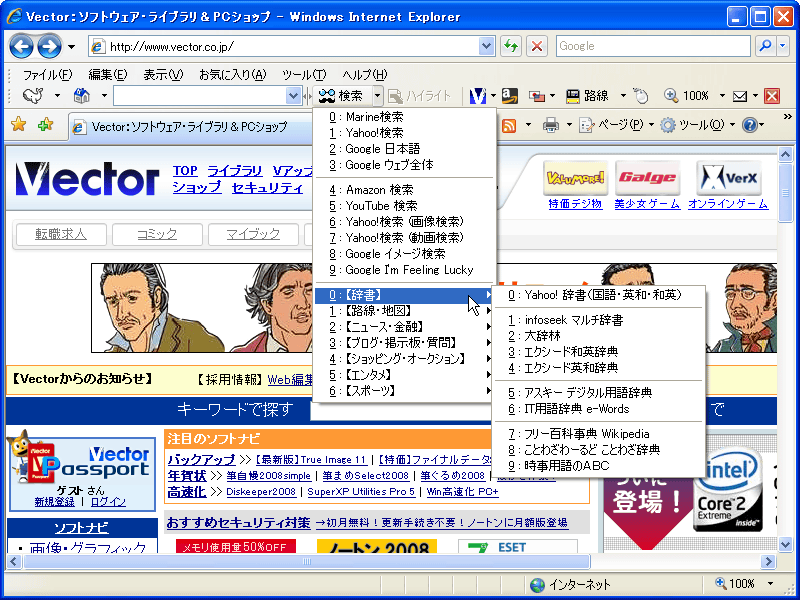Click the printer icon in command bar
Viewport: 800px width, 600px height.
tap(550, 125)
